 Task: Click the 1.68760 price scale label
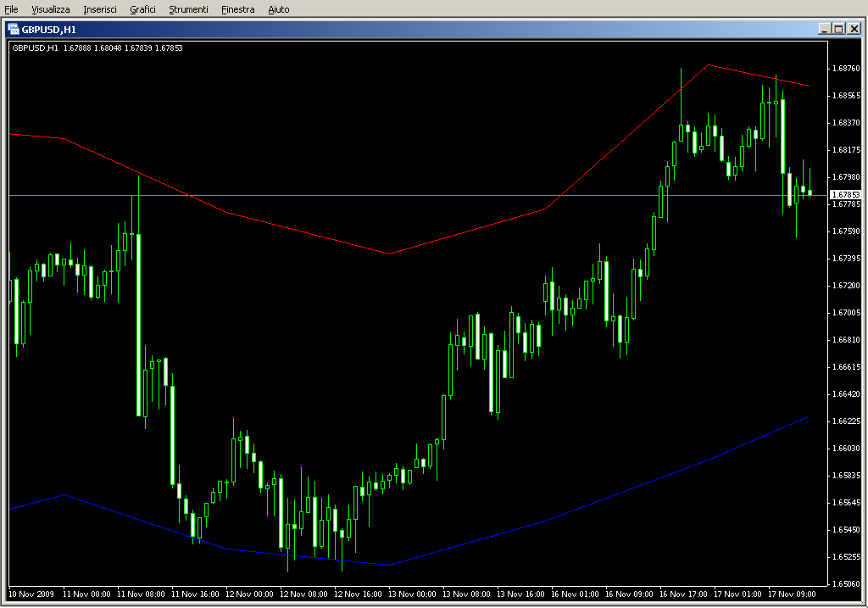[847, 68]
